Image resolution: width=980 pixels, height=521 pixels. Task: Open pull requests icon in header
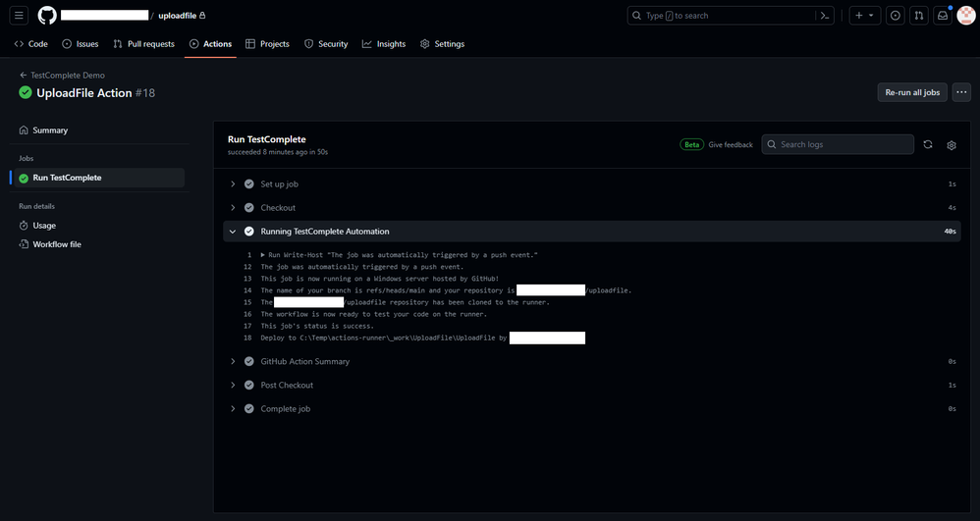[918, 16]
